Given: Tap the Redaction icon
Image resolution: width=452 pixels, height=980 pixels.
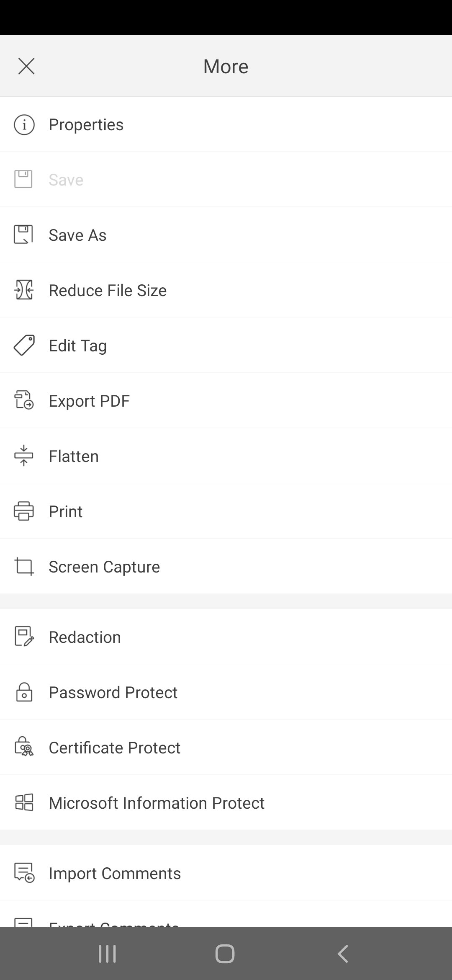Looking at the screenshot, I should pos(24,637).
